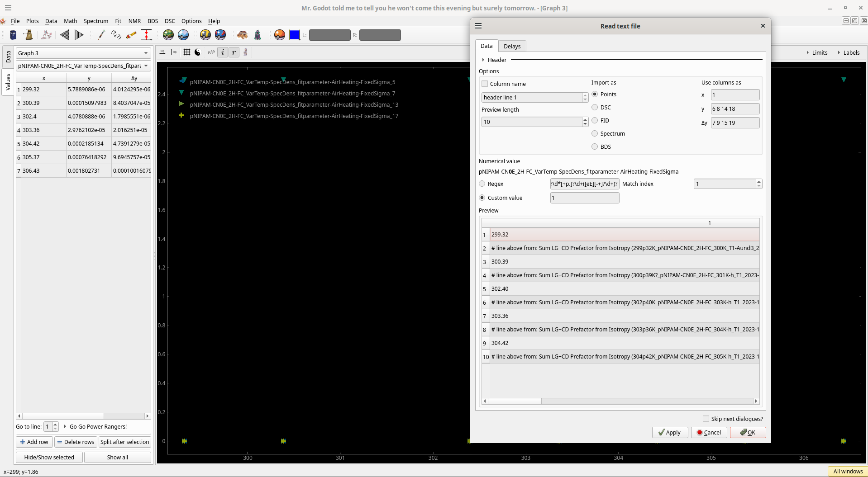Click the blue color square in toolbar

coord(295,35)
